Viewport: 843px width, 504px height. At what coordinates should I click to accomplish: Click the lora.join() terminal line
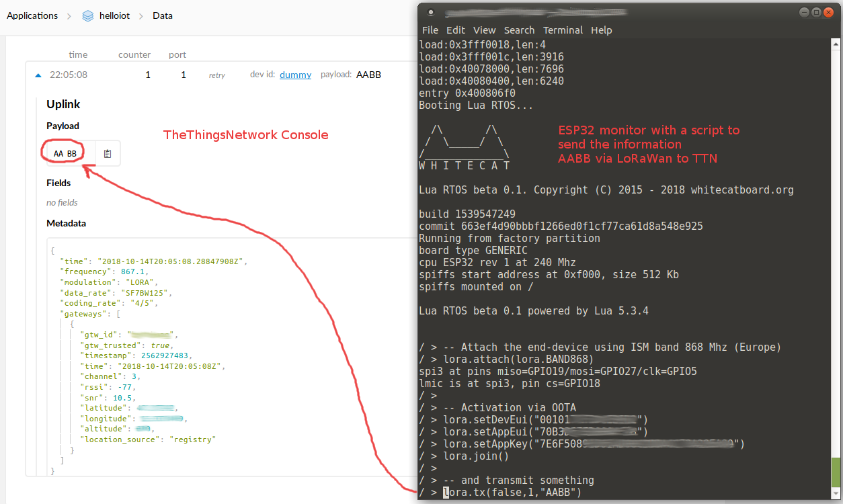(x=464, y=456)
